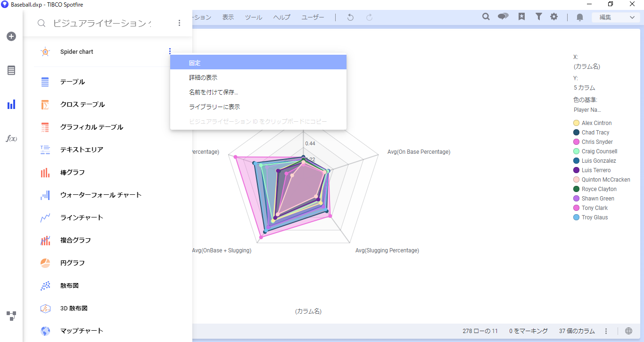Click Avg(Slugging Percentage) axis label
Viewport: 644px width, 342px height.
point(387,250)
